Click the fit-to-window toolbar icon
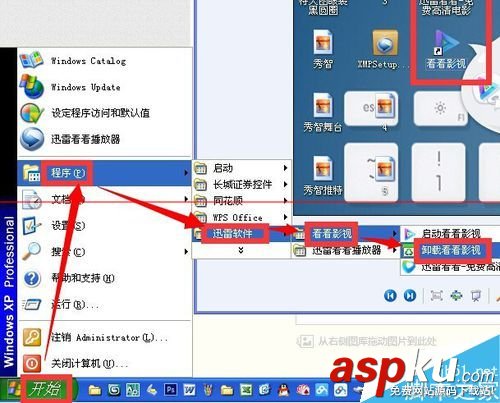The image size is (500, 403). click(437, 295)
